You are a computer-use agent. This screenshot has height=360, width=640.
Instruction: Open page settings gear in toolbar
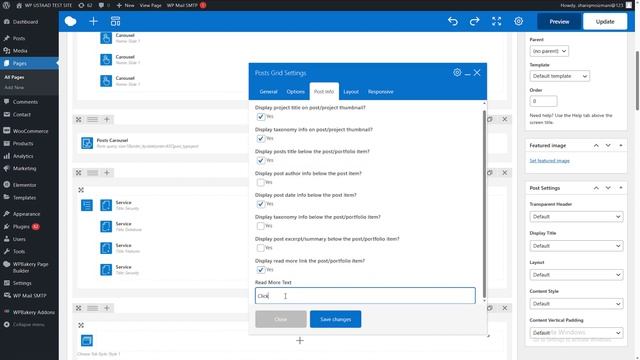click(518, 21)
